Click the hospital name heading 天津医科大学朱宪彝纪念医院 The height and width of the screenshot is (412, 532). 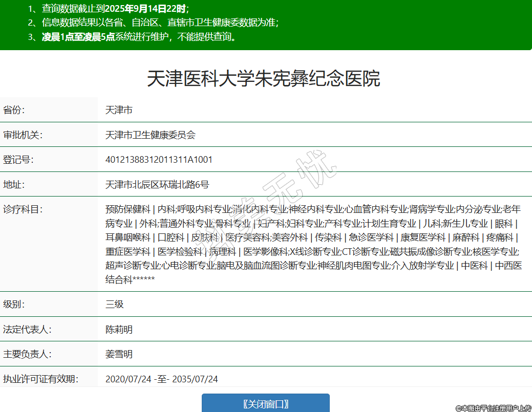coord(264,79)
